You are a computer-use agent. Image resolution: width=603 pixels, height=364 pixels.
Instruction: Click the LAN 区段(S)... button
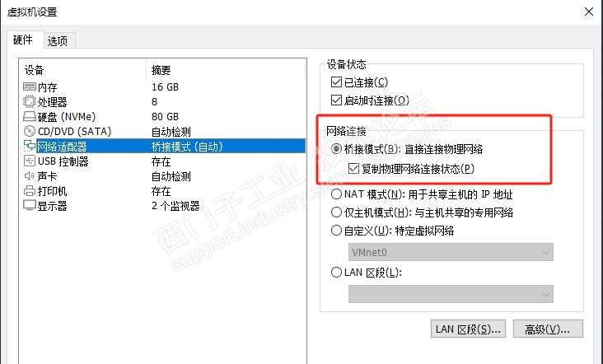[468, 329]
